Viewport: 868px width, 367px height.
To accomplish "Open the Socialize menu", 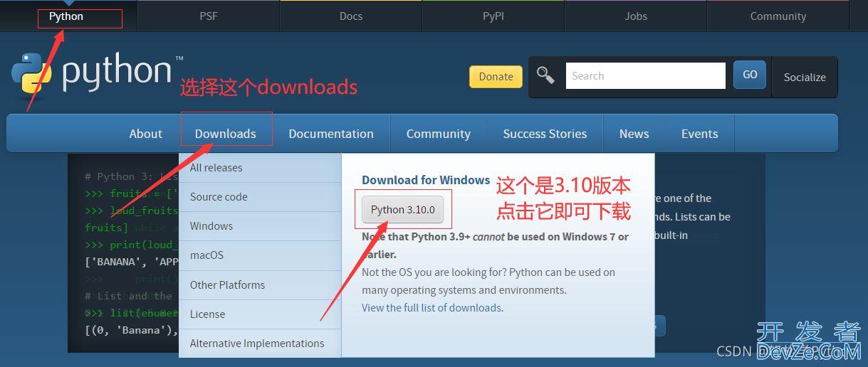I will (805, 77).
